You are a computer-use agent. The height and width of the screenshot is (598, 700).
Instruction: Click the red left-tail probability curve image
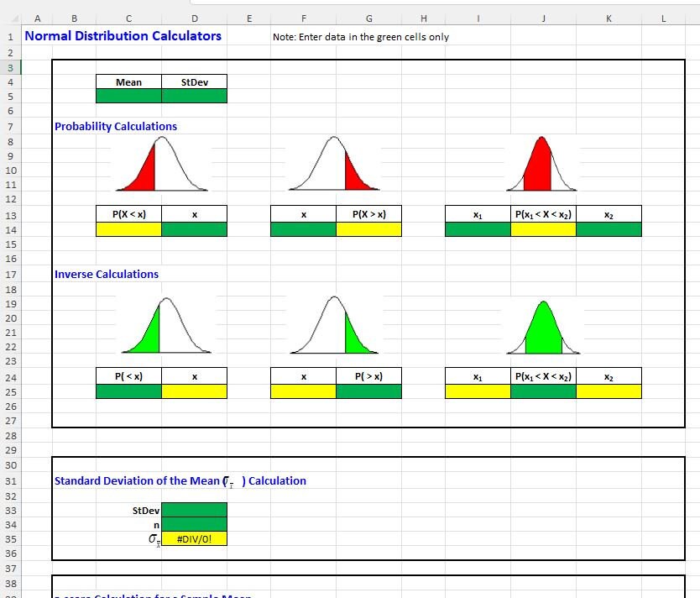click(161, 164)
